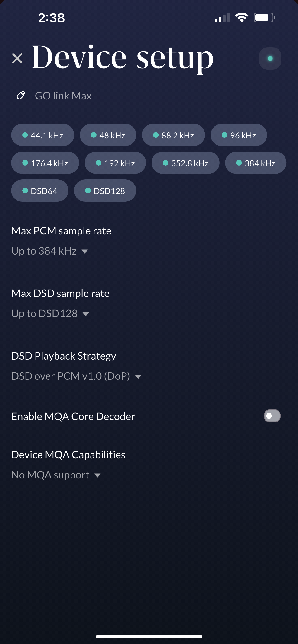Tap the cellular signal bars icon
298x644 pixels.
pyautogui.click(x=222, y=18)
